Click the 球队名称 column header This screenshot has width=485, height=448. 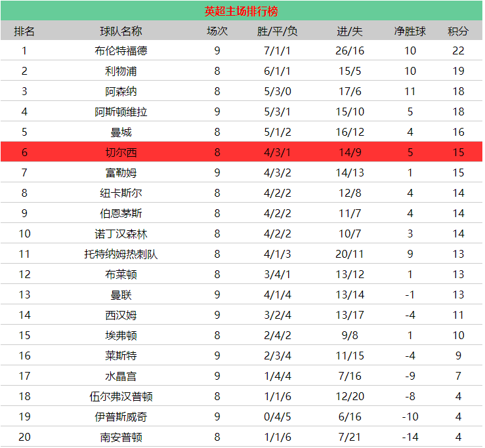point(121,31)
